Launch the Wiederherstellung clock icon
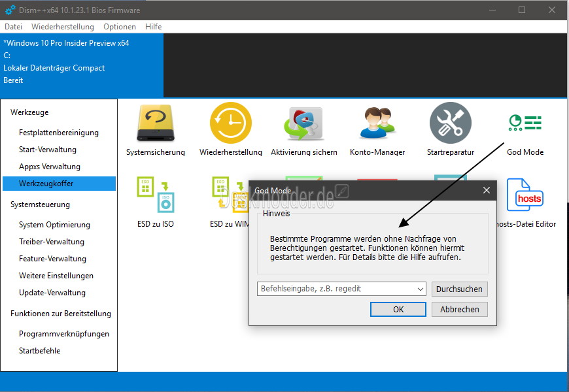Screen dimensions: 569x392 click(x=231, y=123)
